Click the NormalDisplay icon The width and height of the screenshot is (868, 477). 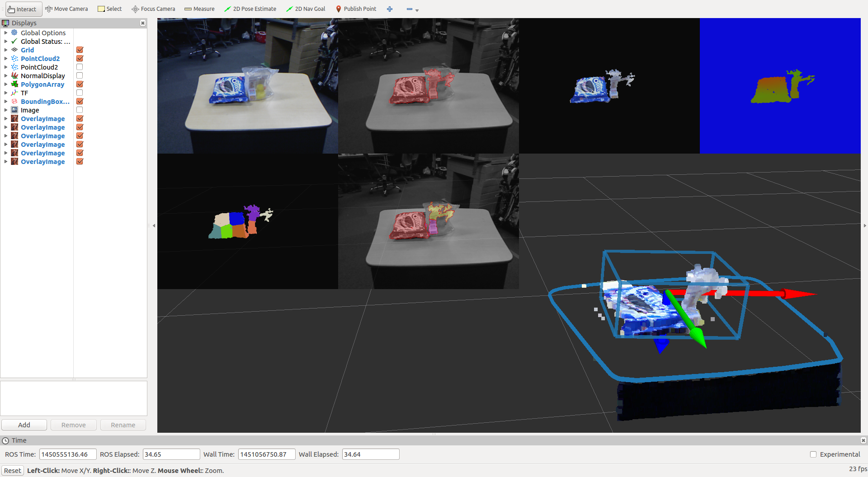click(x=14, y=75)
